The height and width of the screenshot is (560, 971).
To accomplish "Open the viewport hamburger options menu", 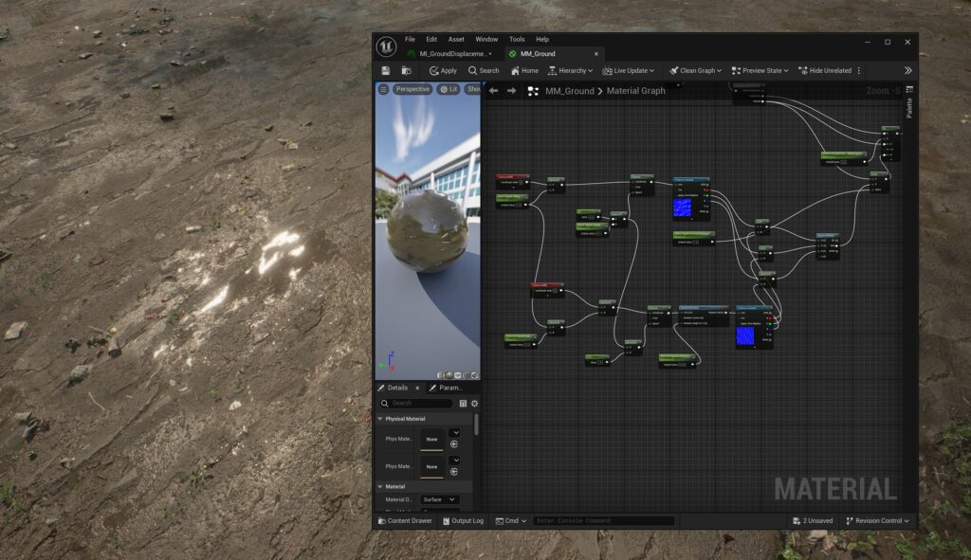I will coord(383,89).
